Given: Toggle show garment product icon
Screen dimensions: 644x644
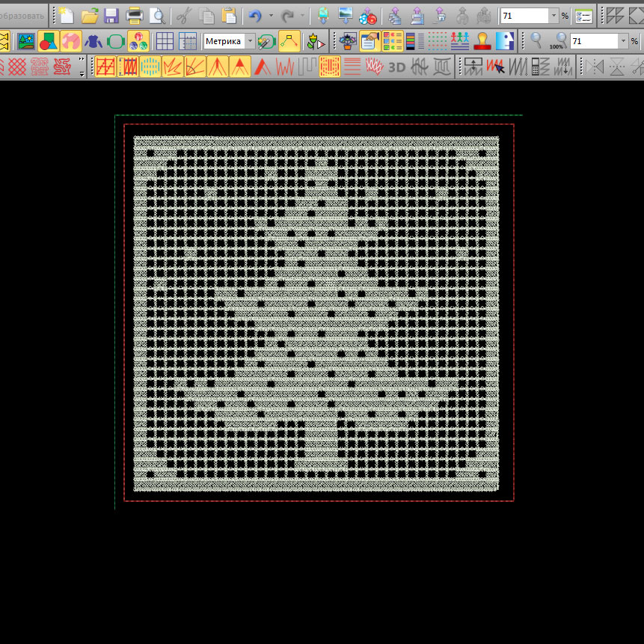Looking at the screenshot, I should tap(93, 41).
